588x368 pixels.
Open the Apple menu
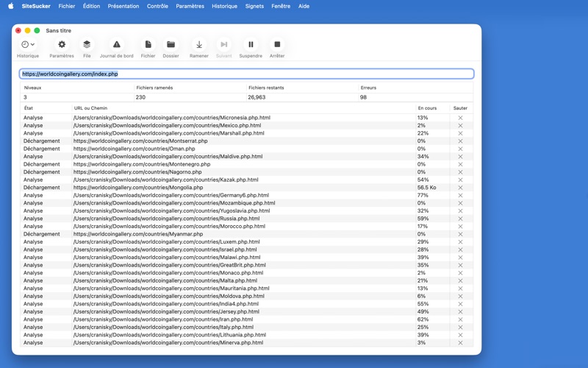(11, 6)
